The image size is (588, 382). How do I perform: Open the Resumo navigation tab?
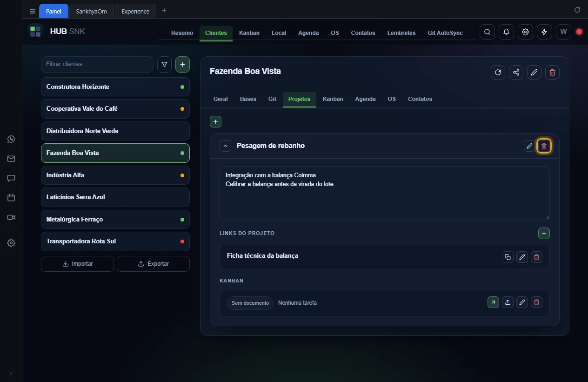point(182,33)
